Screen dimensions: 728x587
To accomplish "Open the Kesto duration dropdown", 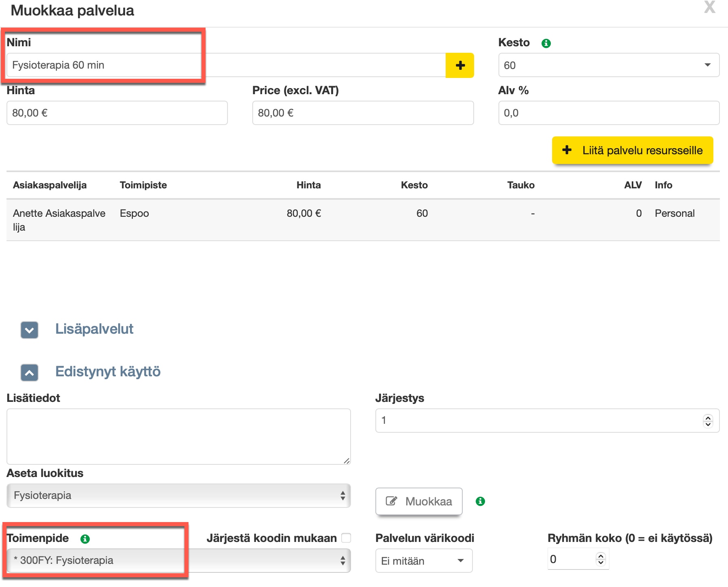I will coord(608,65).
